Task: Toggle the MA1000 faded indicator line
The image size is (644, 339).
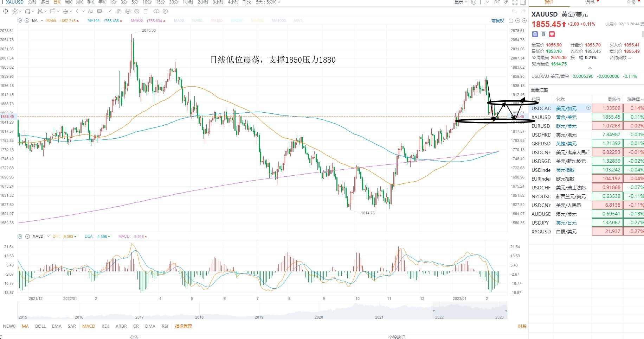Action: pyautogui.click(x=279, y=20)
